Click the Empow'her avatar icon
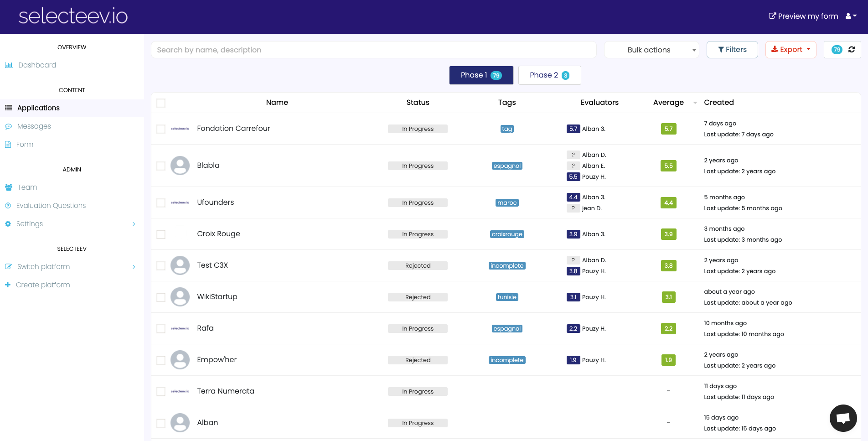868x441 pixels. (180, 360)
